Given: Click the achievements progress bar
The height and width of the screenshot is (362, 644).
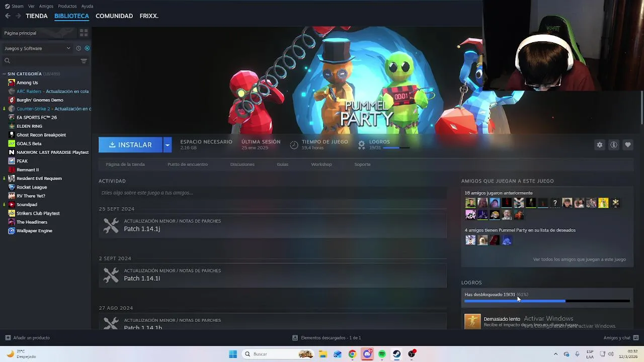Looking at the screenshot, I should [547, 301].
